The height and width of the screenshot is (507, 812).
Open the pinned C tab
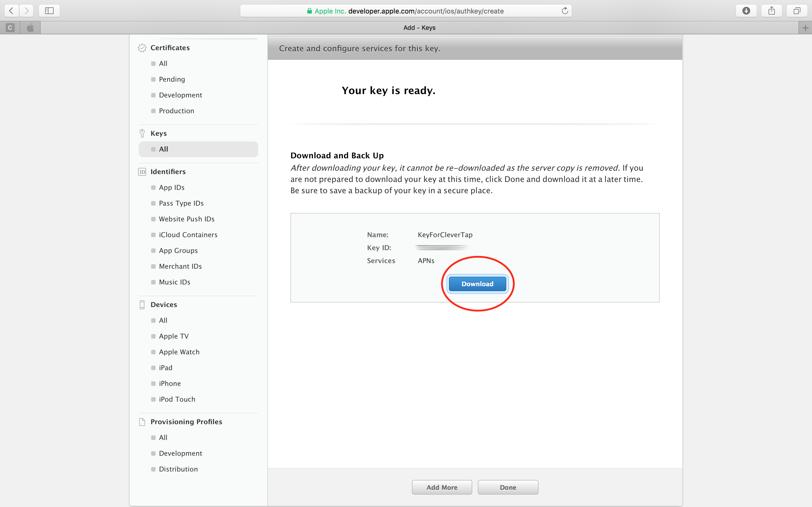(x=10, y=28)
